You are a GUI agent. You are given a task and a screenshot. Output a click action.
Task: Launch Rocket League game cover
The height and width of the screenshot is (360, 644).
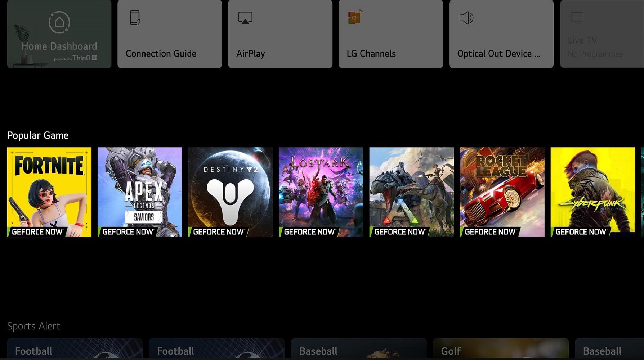502,192
